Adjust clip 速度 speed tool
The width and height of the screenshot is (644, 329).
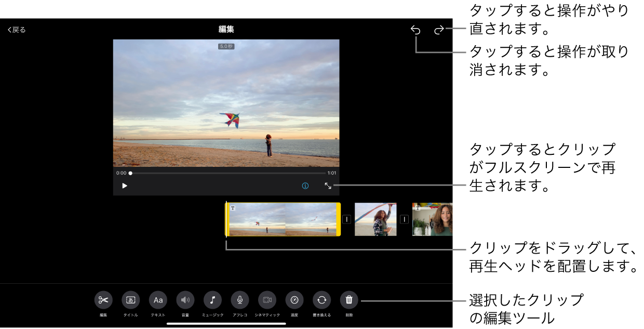(294, 300)
